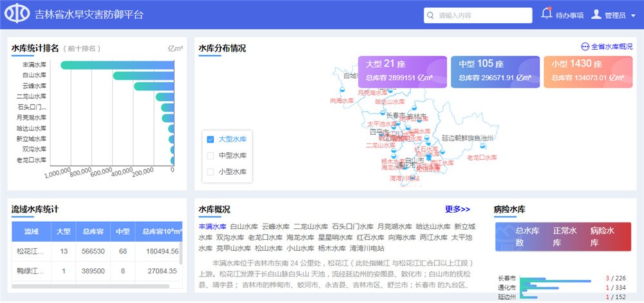Click the 大型 21 座 summary card
The width and height of the screenshot is (644, 303).
(402, 71)
